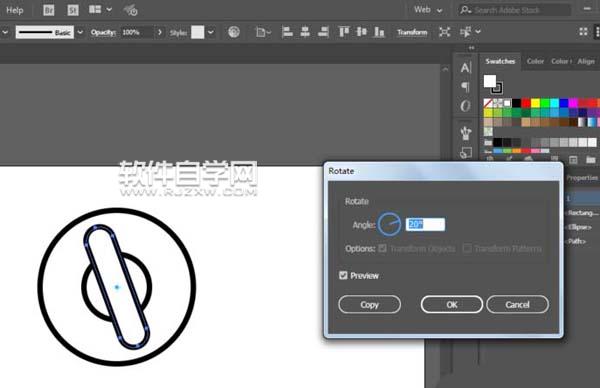Viewport: 600px width, 388px height.
Task: Open the Help menu
Action: coord(15,10)
